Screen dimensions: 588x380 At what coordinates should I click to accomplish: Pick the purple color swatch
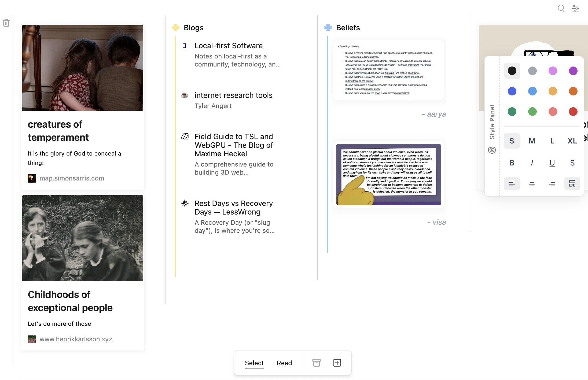point(573,71)
